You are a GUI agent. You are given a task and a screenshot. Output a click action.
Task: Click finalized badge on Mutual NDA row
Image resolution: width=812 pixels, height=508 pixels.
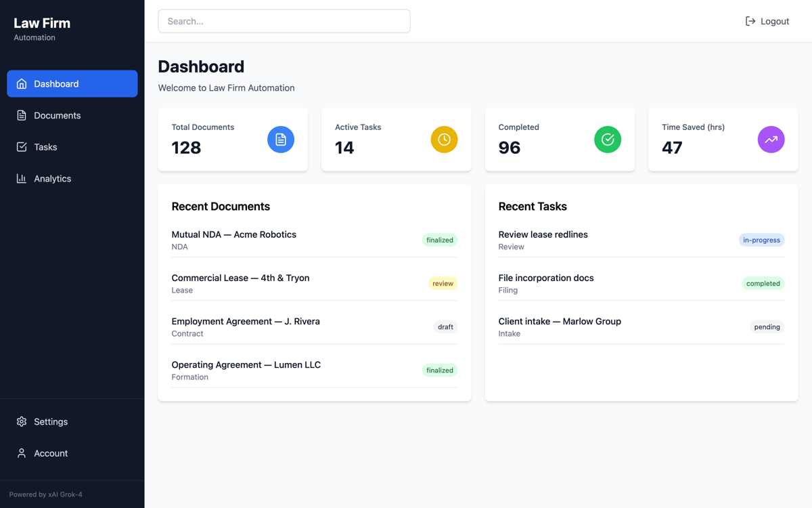point(440,240)
